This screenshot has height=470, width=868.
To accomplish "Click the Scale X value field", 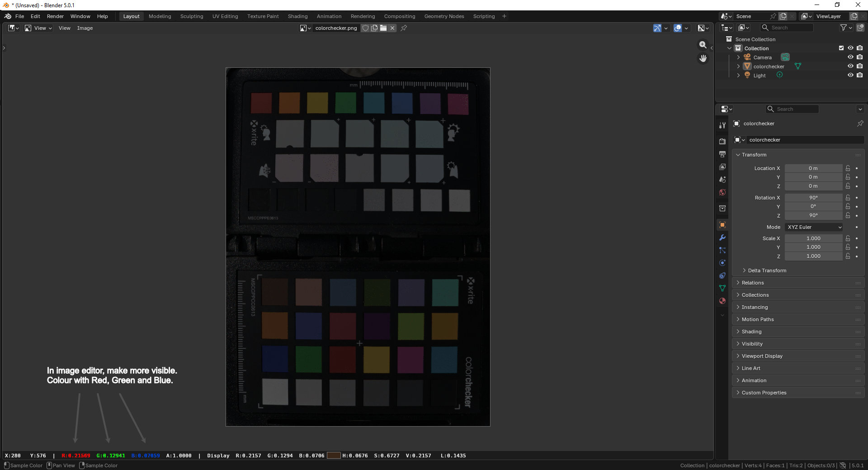I will click(x=813, y=238).
